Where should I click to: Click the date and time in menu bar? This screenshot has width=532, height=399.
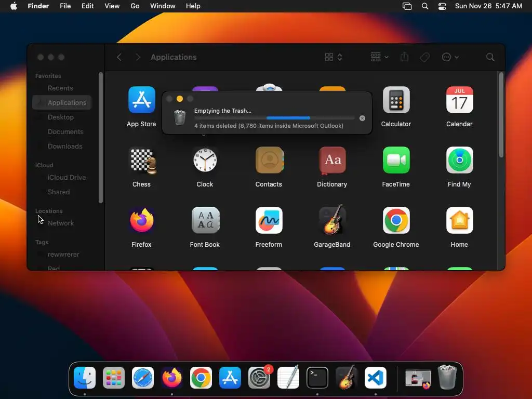488,6
